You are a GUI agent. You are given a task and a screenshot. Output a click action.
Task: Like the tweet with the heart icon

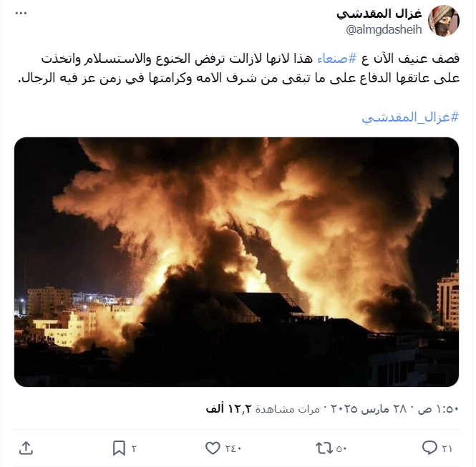[213, 448]
